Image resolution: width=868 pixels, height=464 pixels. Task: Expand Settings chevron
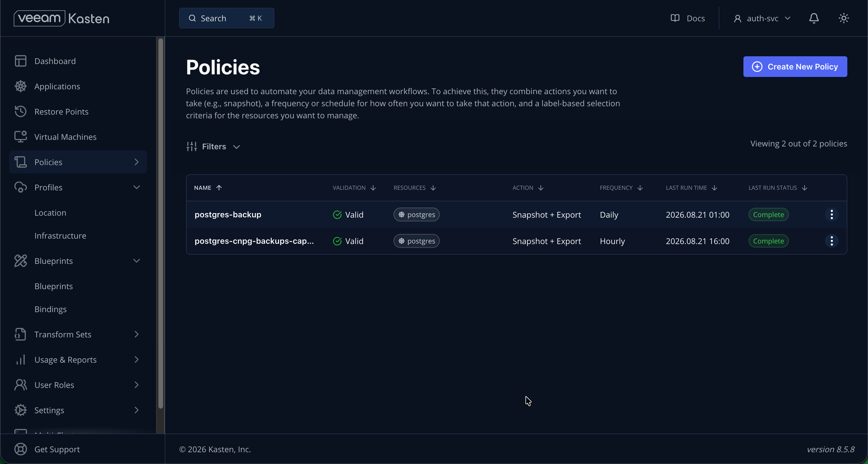(x=136, y=410)
